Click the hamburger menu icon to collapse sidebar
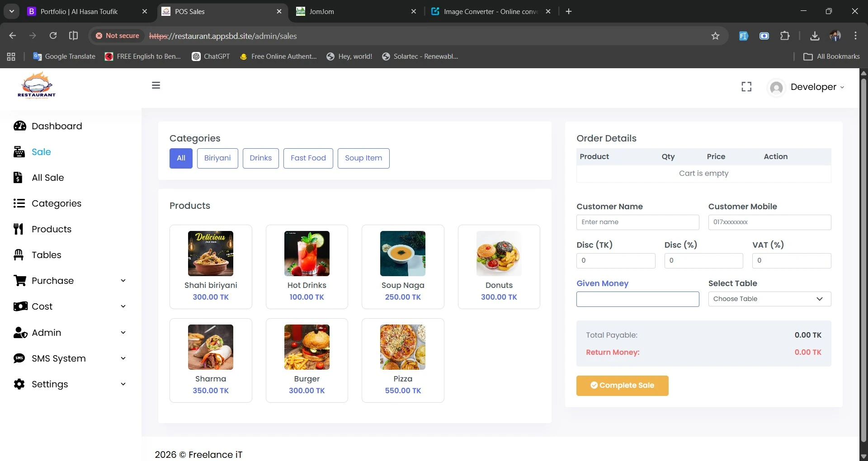 [156, 85]
